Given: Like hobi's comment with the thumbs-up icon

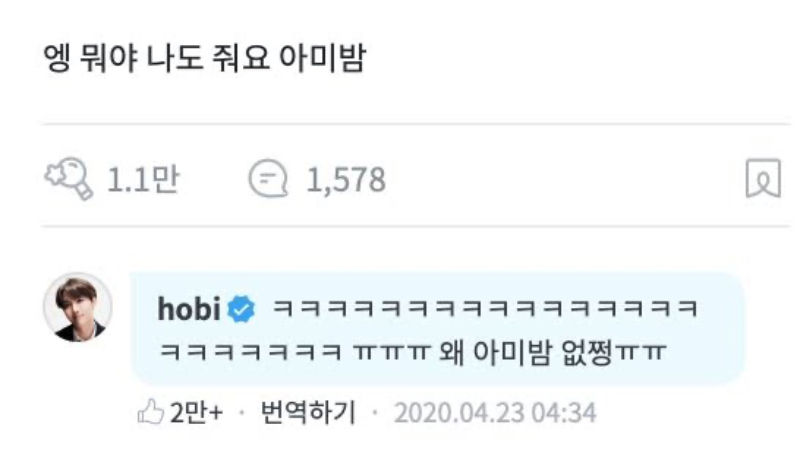Looking at the screenshot, I should 151,412.
